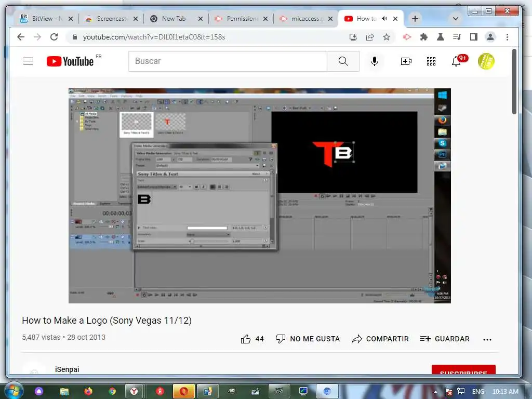Click the video player area
The width and height of the screenshot is (532, 399).
pos(260,196)
